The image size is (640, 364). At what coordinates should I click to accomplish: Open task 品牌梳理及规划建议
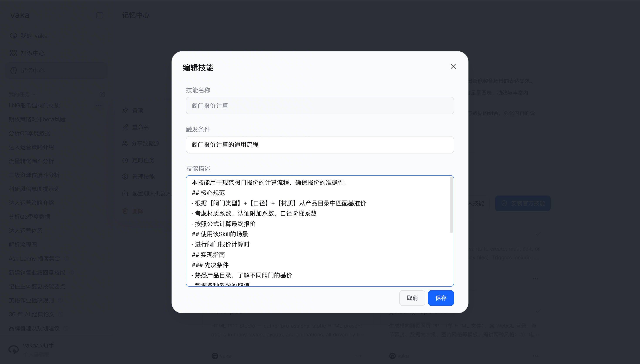[x=34, y=328]
